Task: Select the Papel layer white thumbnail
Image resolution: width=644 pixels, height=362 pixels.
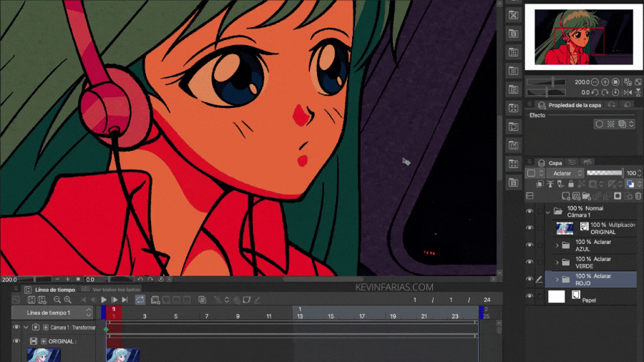Action: coord(557,296)
